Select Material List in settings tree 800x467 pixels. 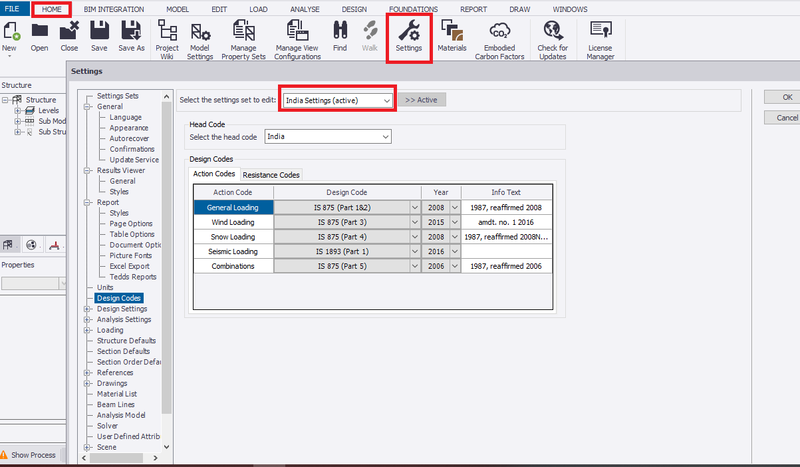[117, 394]
